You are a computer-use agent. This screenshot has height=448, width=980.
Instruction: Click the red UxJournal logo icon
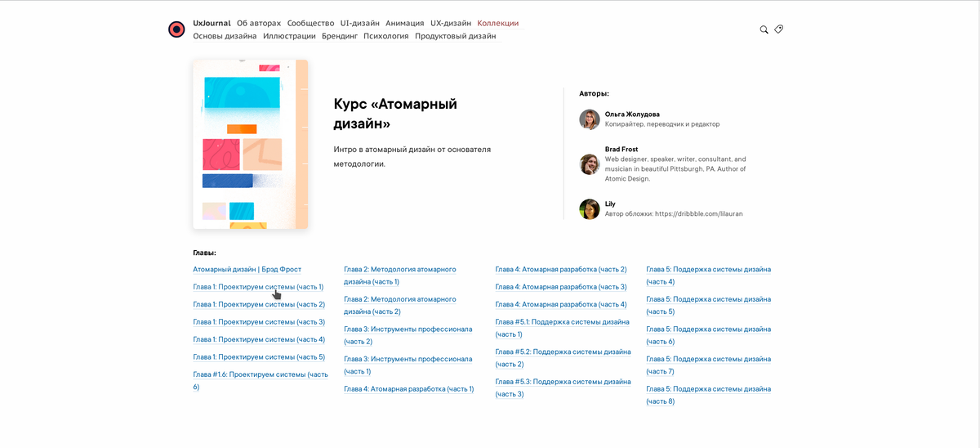coord(176,29)
